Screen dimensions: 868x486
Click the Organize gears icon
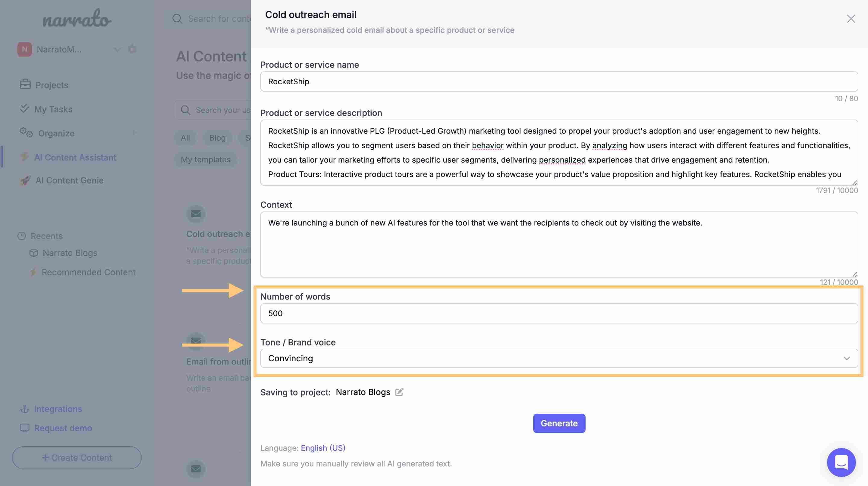pos(26,132)
